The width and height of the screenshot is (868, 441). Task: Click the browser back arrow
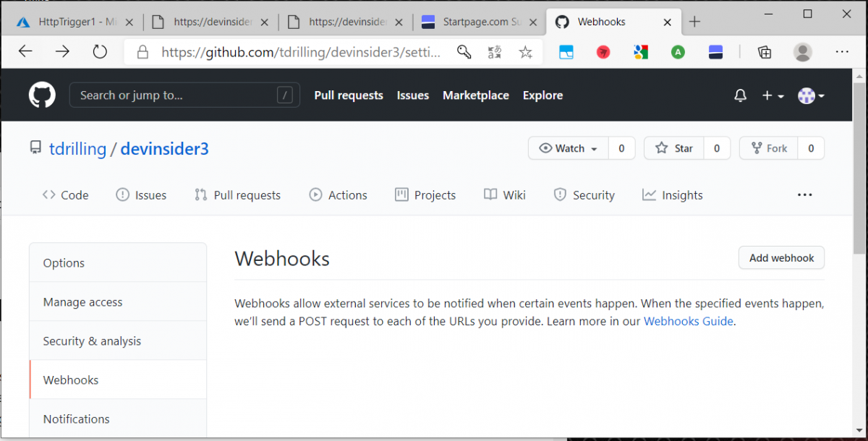coord(25,51)
